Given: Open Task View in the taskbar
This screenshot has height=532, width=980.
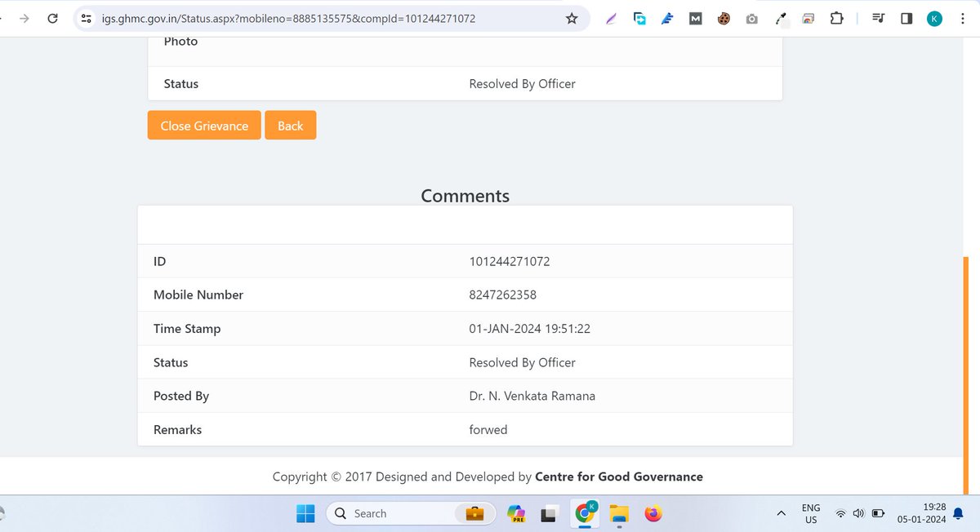Looking at the screenshot, I should (x=550, y=513).
